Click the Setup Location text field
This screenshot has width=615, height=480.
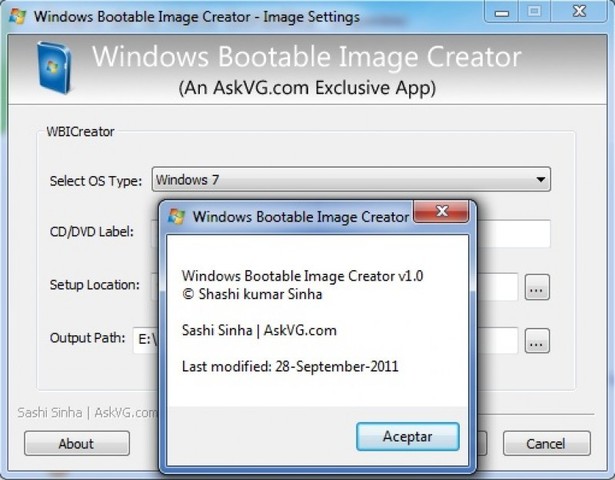(497, 287)
